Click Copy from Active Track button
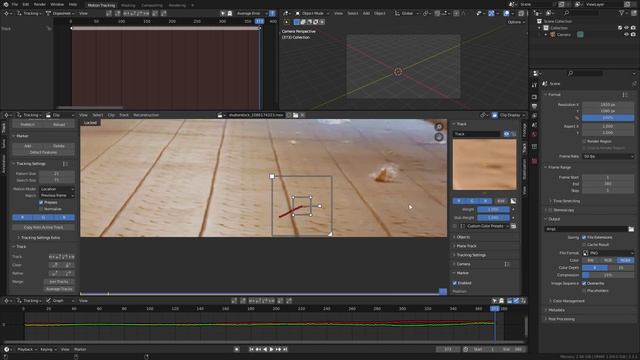640x360 pixels. [x=43, y=227]
